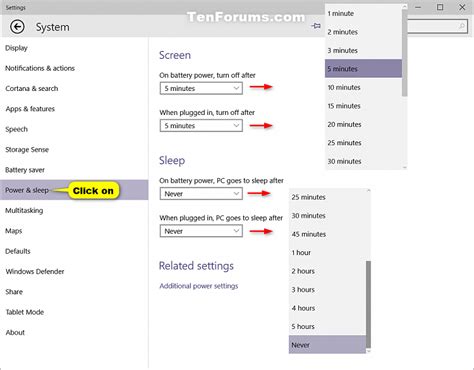
Task: Choose 4 hours option
Action: pos(327,308)
